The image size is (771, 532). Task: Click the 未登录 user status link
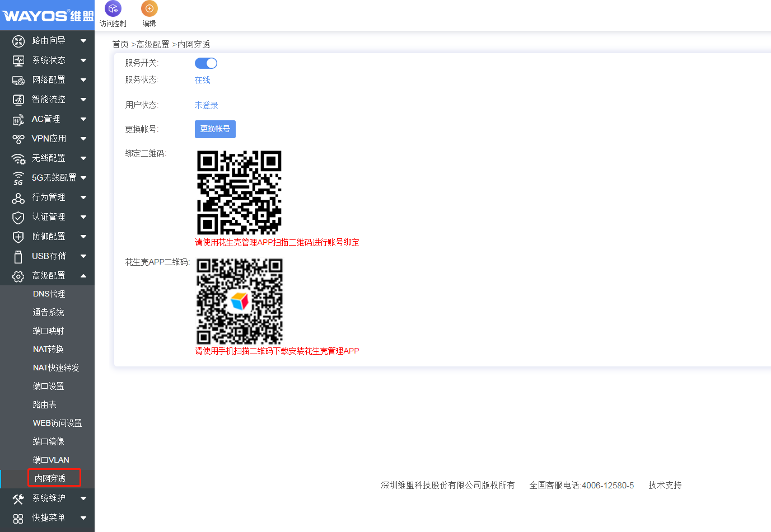tap(206, 105)
